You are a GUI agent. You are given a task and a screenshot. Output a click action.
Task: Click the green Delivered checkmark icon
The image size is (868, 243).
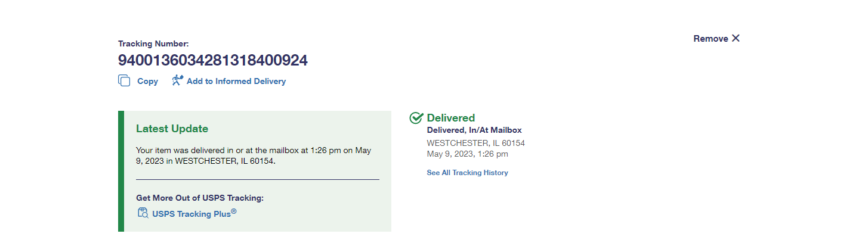click(416, 118)
